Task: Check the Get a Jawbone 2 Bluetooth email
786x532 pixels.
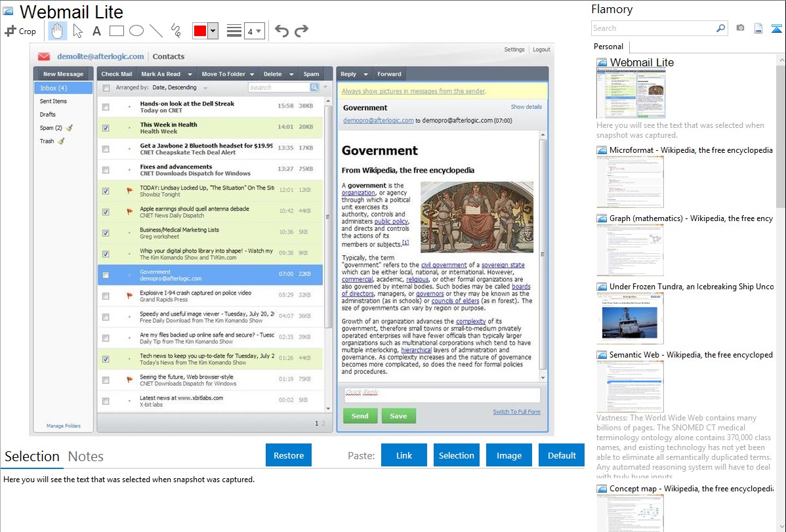Action: click(x=106, y=149)
